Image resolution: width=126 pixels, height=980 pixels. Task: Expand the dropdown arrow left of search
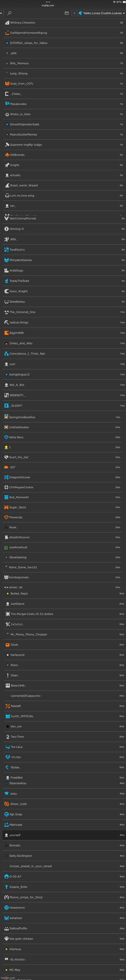(x=2, y=13)
